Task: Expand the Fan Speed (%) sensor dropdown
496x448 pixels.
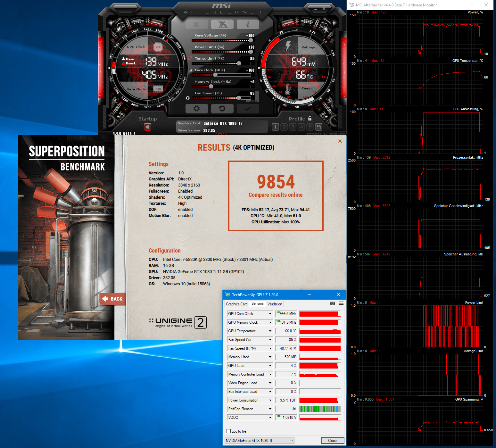Action: point(270,340)
